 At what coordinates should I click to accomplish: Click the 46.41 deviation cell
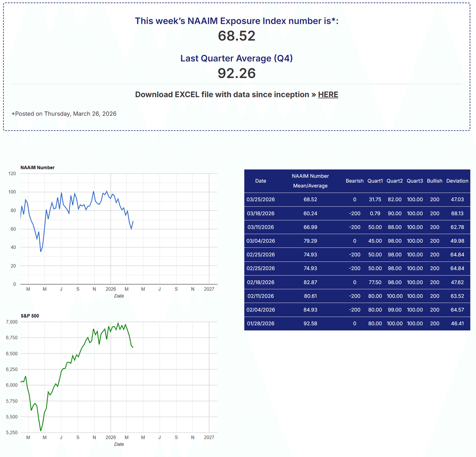pyautogui.click(x=457, y=323)
